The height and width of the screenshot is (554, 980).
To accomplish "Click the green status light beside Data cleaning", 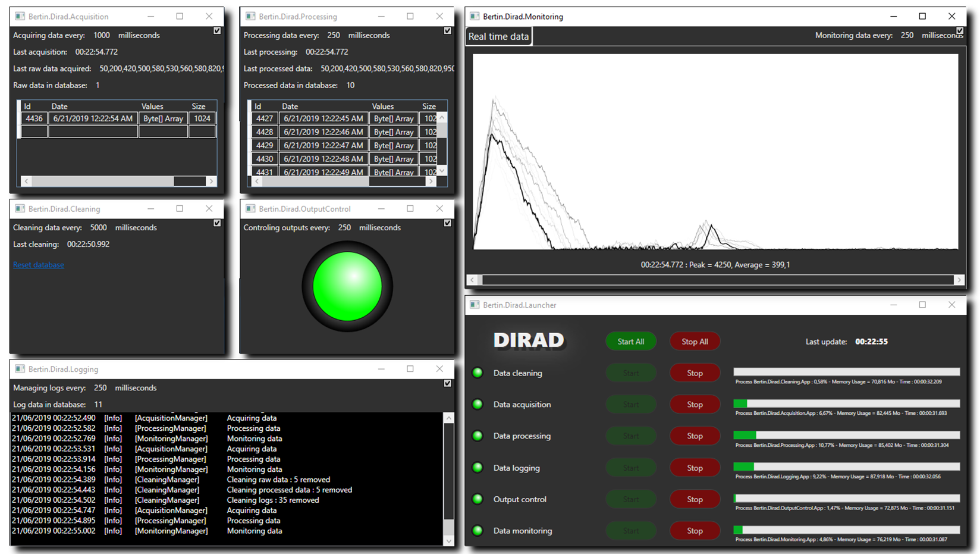I will (x=478, y=373).
